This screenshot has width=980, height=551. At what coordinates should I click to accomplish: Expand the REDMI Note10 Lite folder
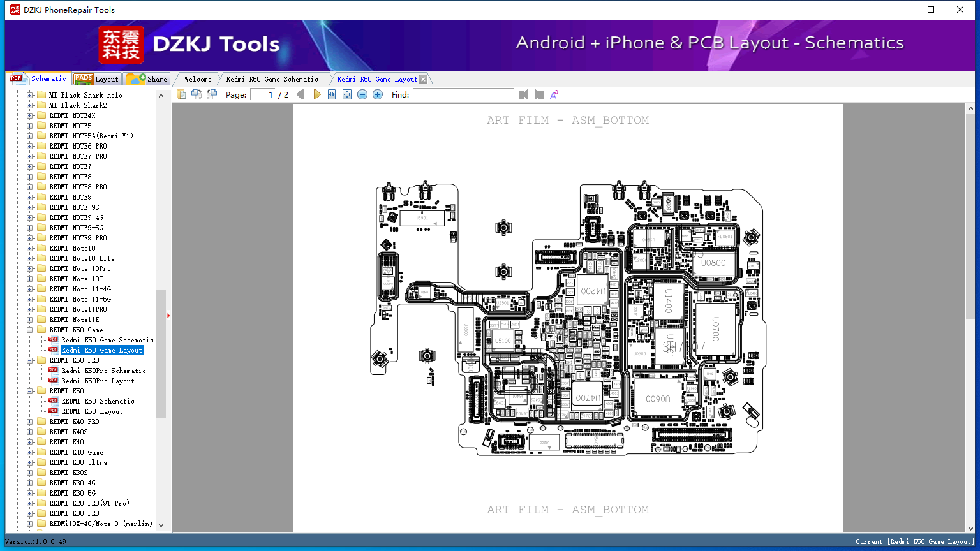(29, 258)
